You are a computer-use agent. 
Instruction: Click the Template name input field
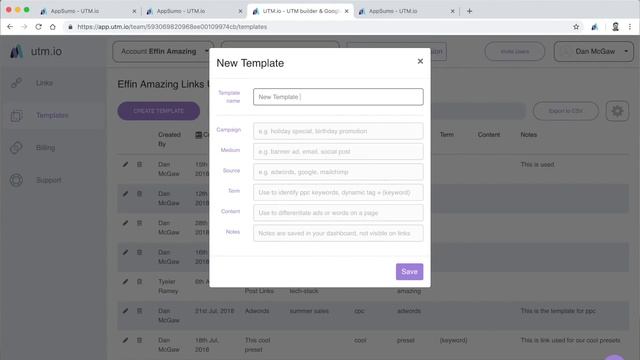[x=338, y=97]
